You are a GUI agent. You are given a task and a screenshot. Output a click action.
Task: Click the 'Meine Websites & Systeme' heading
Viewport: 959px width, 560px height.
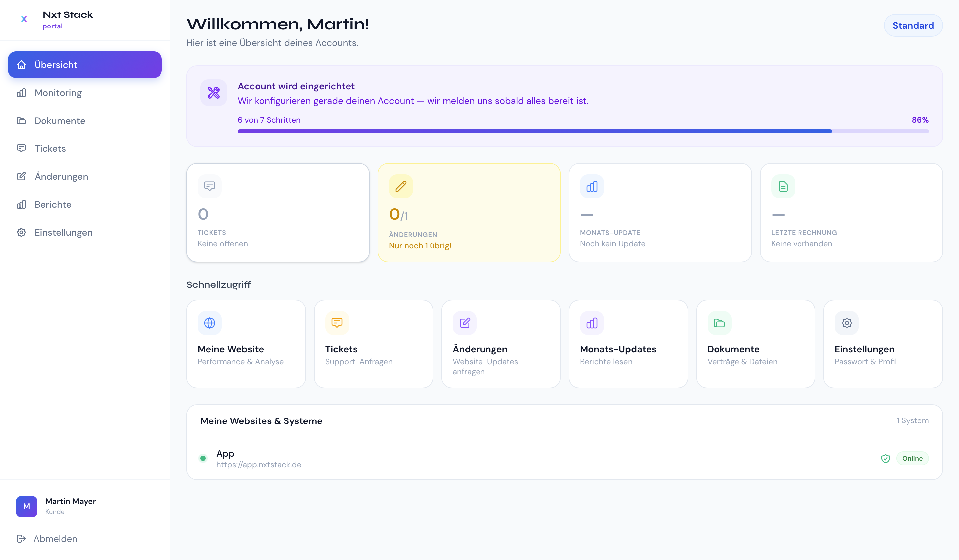[261, 421]
